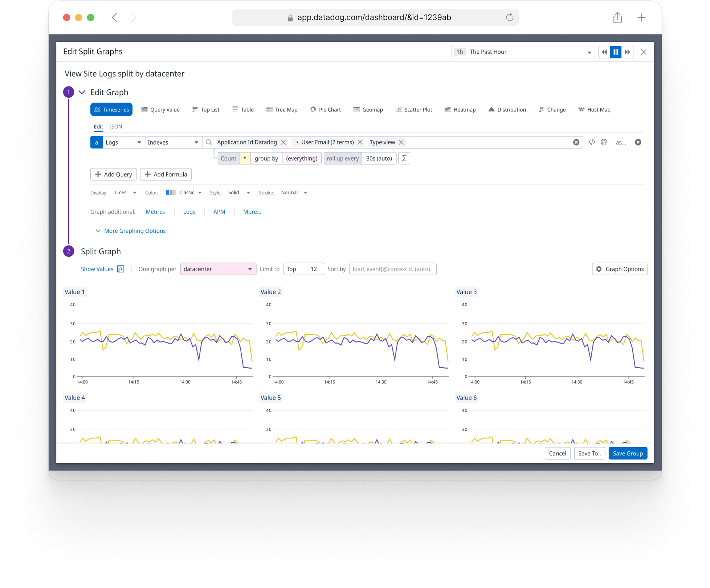Choose the Heatmap visualization type
710x588 pixels.
click(x=460, y=110)
